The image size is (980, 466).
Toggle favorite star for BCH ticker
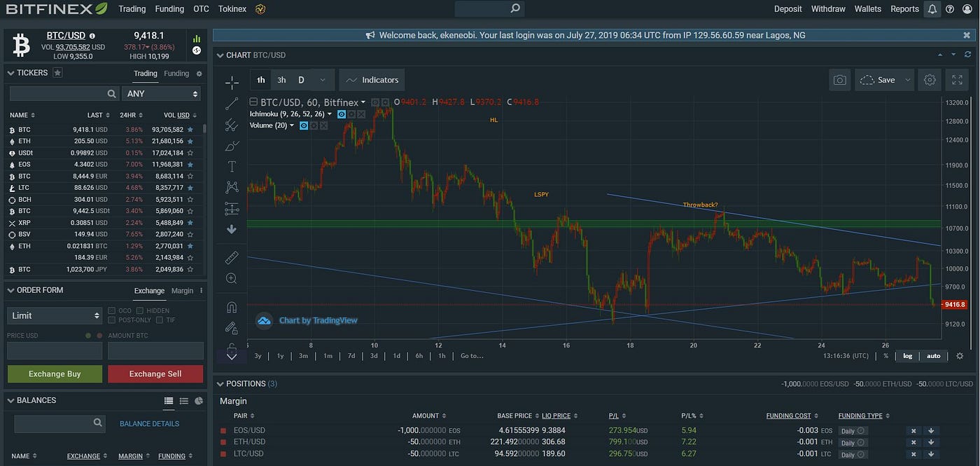click(x=190, y=200)
